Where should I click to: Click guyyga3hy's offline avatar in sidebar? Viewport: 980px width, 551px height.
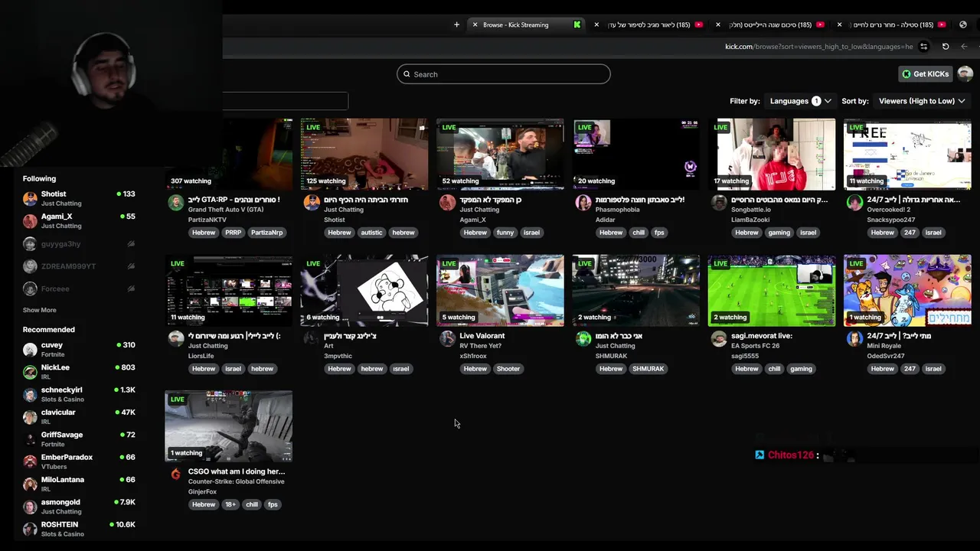pos(30,244)
